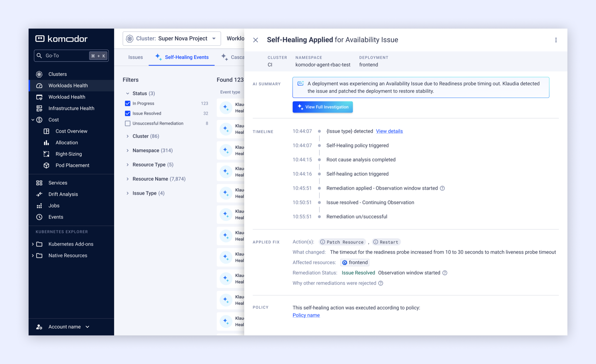596x364 pixels.
Task: Uncheck the Issue Resolved status filter
Action: click(x=127, y=113)
